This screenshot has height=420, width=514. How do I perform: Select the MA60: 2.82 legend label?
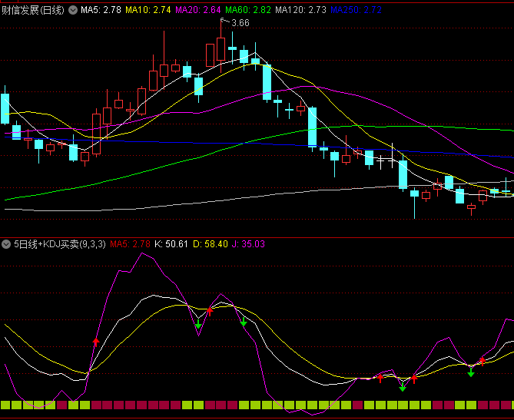tap(248, 10)
